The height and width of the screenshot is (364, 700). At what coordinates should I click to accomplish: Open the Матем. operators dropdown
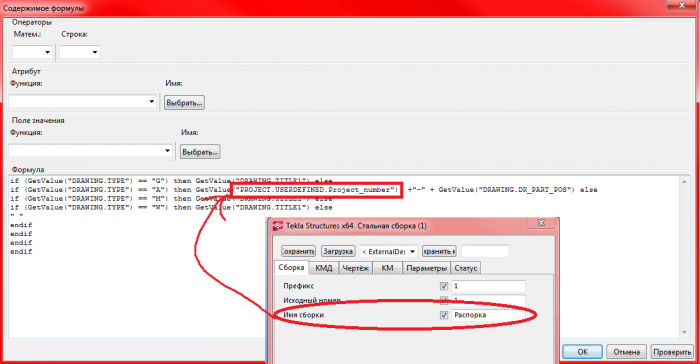click(x=32, y=52)
